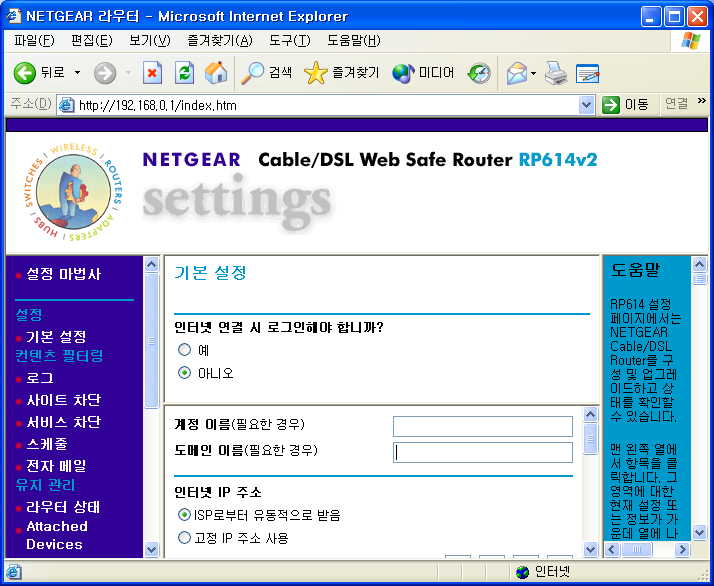Click the sidebar menu scrollbar thumb
Screen dimensions: 714x586
coord(152,340)
